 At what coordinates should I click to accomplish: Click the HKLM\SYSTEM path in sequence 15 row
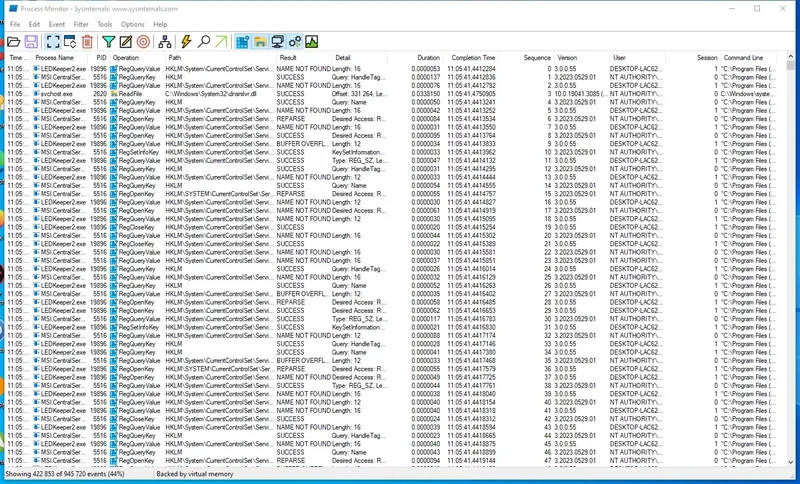tap(219, 194)
